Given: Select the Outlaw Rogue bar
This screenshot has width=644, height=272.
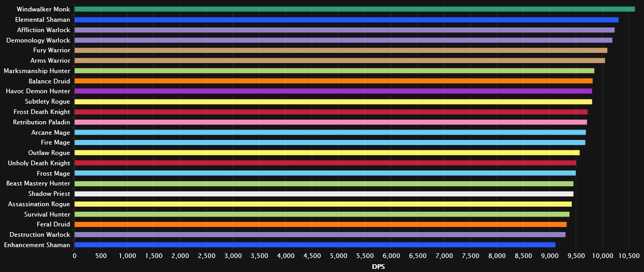Looking at the screenshot, I should (327, 153).
